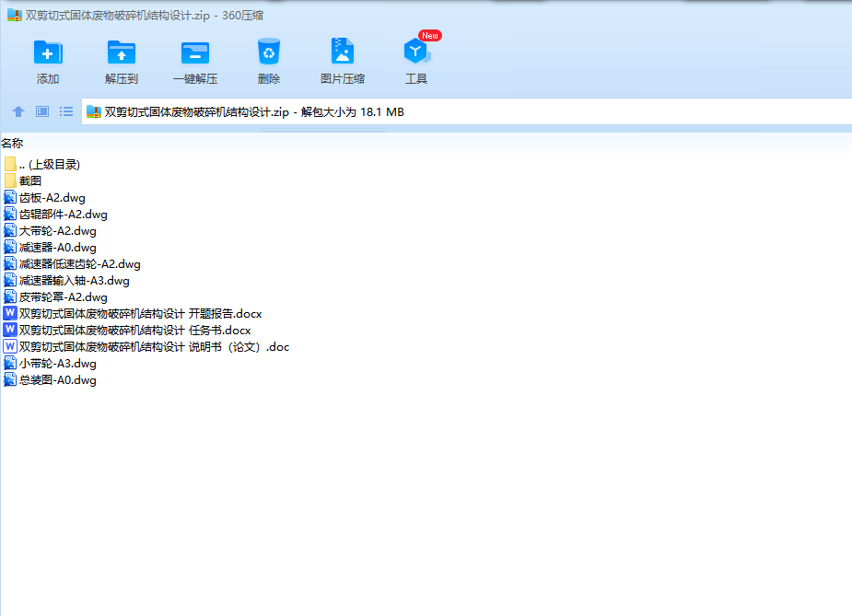
Task: Click the dwg icon of 总装图-A0.dwg
Action: (x=10, y=379)
